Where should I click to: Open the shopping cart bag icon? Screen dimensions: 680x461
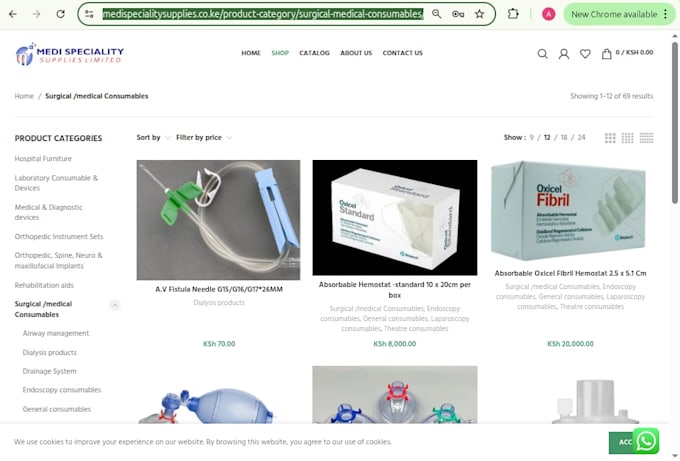(x=606, y=54)
